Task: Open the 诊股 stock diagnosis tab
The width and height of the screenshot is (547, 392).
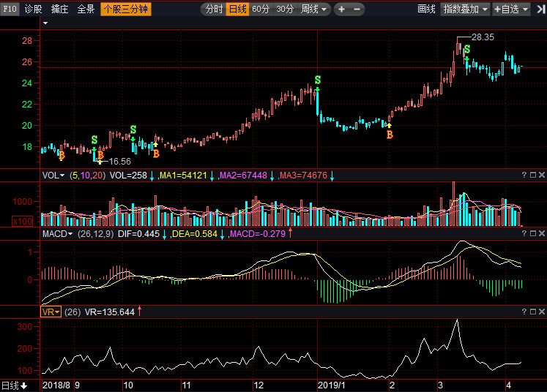Action: (x=34, y=10)
